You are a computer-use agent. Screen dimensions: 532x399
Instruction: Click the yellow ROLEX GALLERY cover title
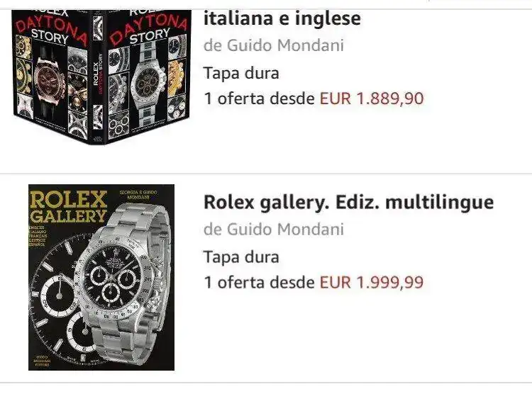(x=68, y=206)
